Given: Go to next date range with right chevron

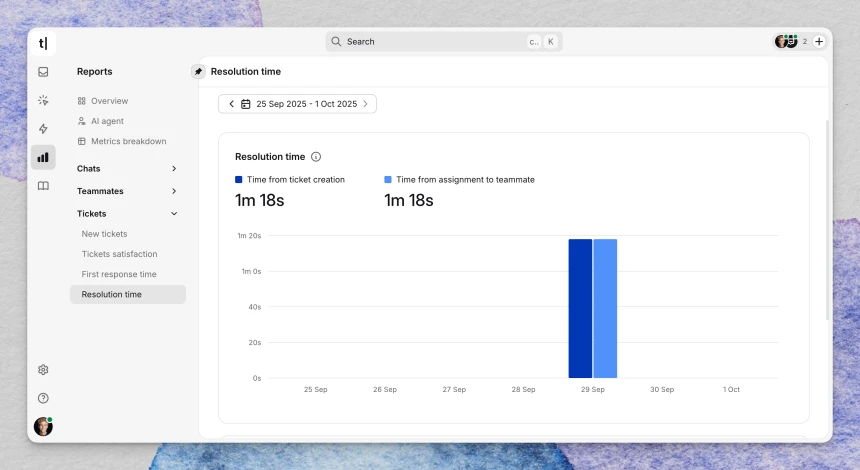Looking at the screenshot, I should pos(365,104).
